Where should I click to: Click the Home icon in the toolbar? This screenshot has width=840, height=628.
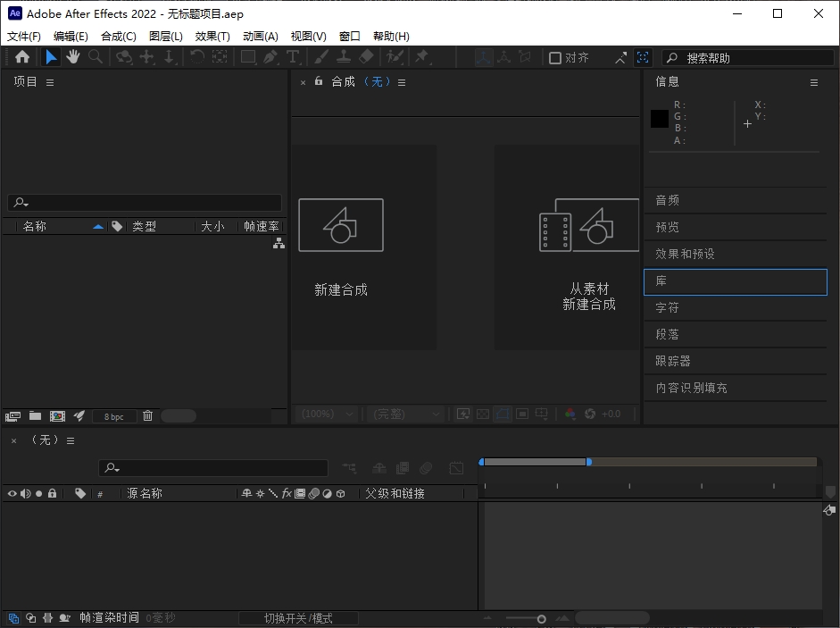point(22,57)
